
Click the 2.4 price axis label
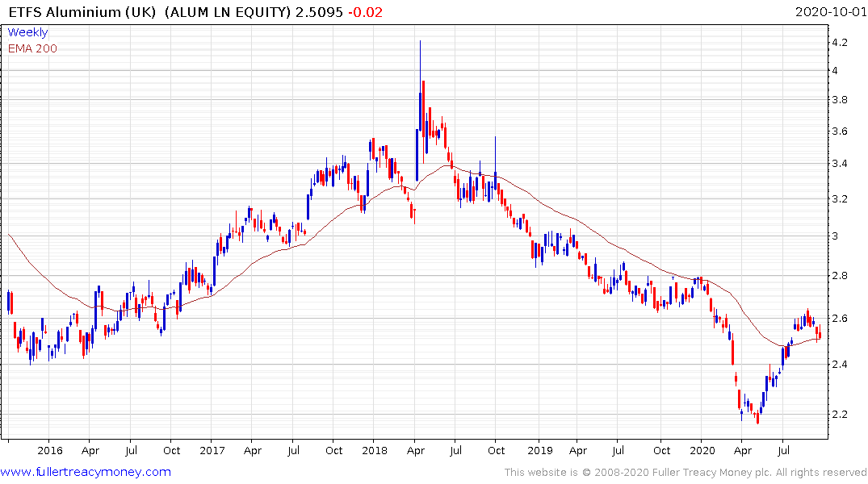839,364
